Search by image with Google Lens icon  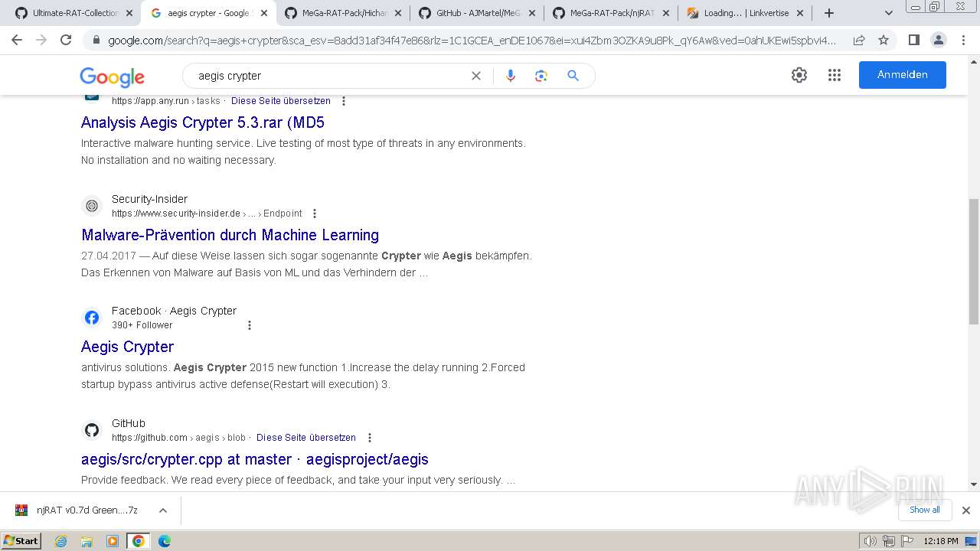click(541, 76)
